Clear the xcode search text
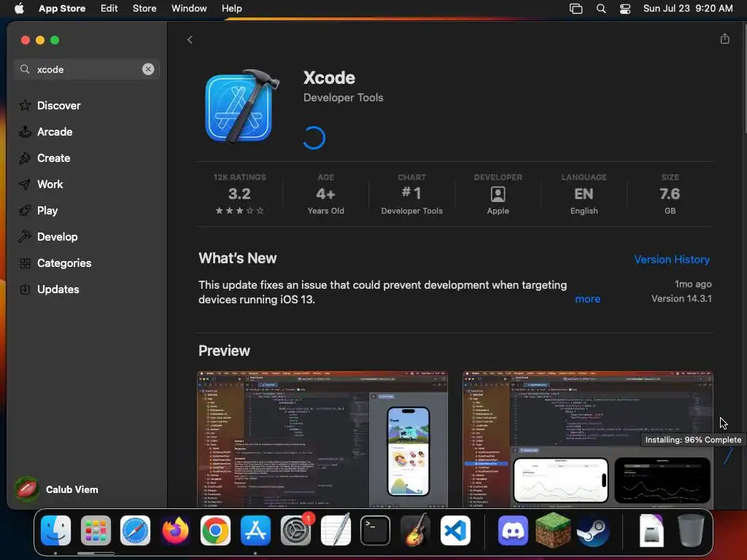This screenshot has height=560, width=747. click(x=148, y=69)
